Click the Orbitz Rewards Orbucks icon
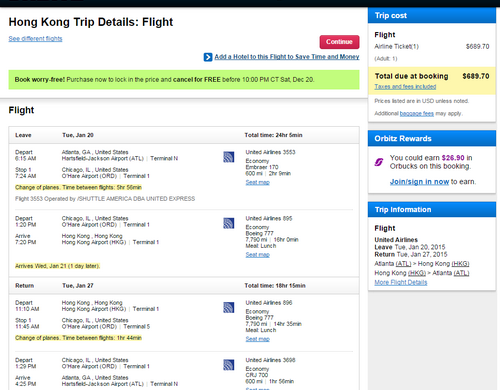This screenshot has height=390, width=500. coord(379,162)
